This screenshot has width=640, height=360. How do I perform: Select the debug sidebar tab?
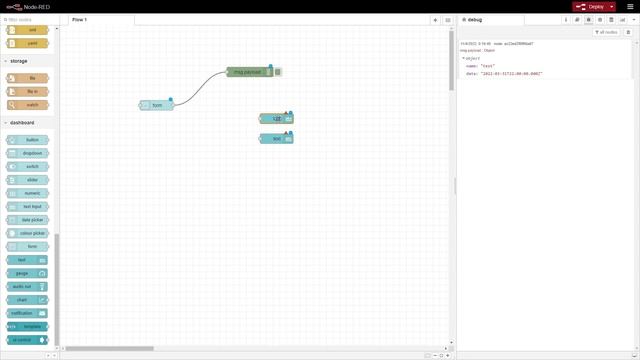click(x=491, y=20)
